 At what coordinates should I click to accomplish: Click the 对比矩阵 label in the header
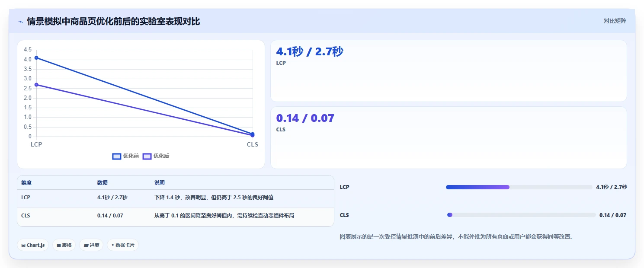(x=615, y=21)
